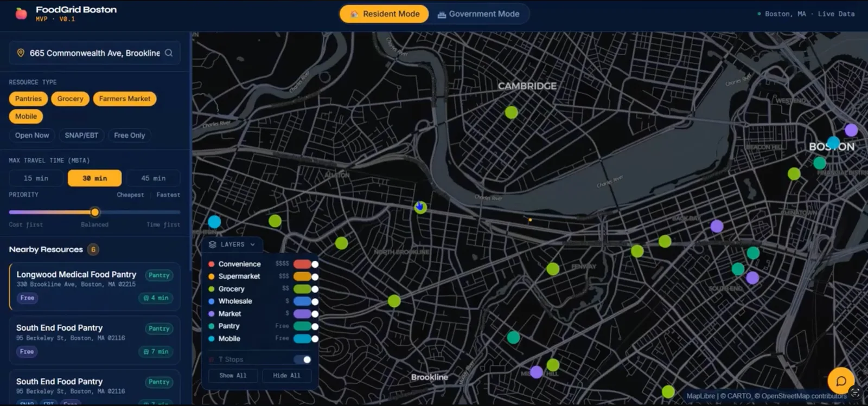Switch to Resident Mode

point(384,14)
